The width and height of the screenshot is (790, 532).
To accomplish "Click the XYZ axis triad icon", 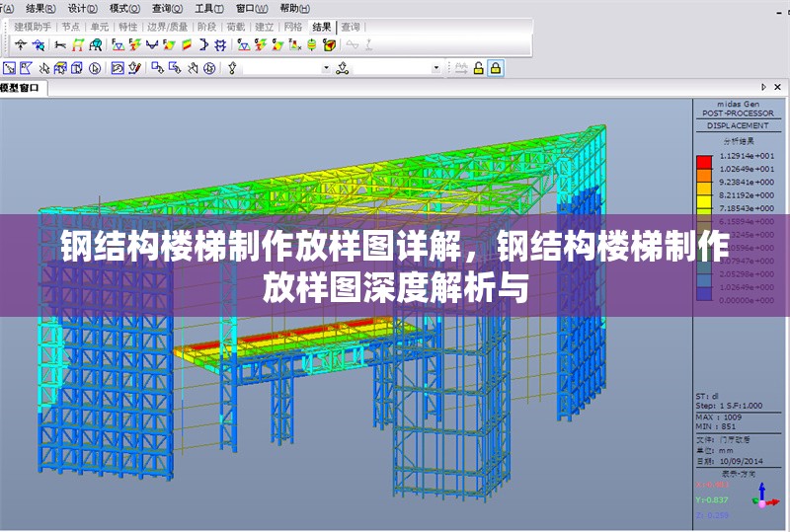I will click(x=763, y=496).
